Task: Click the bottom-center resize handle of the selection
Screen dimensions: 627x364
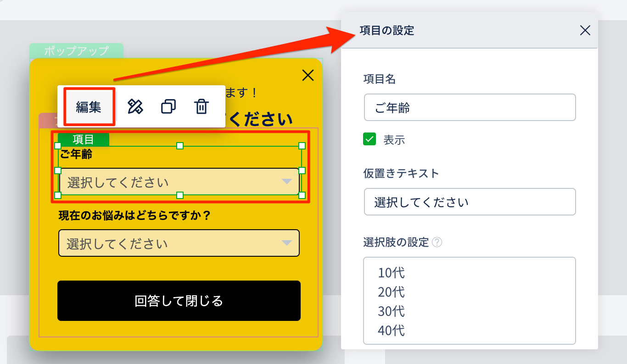Action: tap(180, 195)
